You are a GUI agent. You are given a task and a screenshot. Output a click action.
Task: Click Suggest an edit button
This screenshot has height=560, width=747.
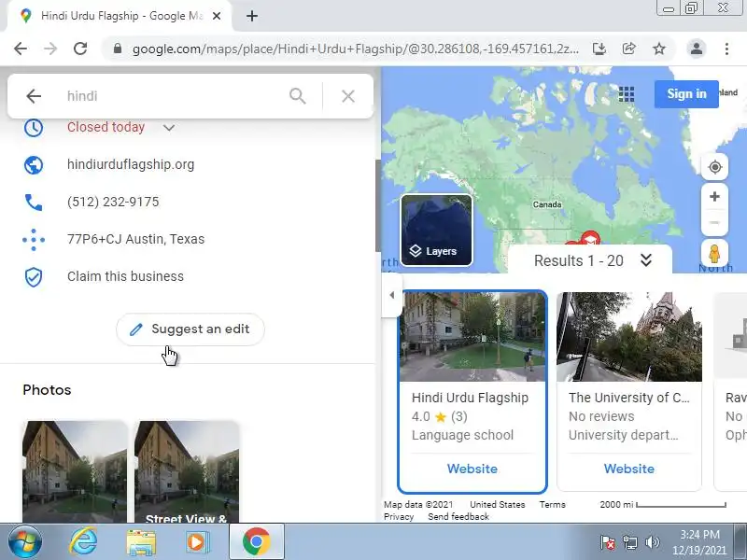(x=190, y=329)
